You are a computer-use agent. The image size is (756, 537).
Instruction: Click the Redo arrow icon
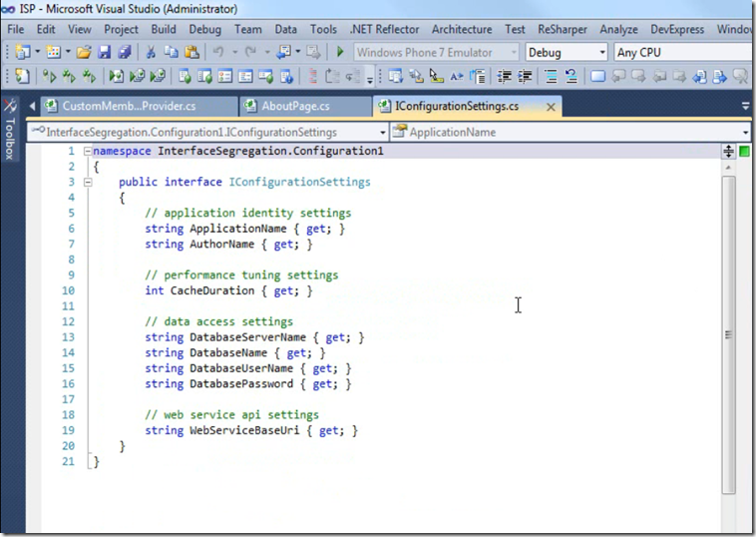click(250, 52)
